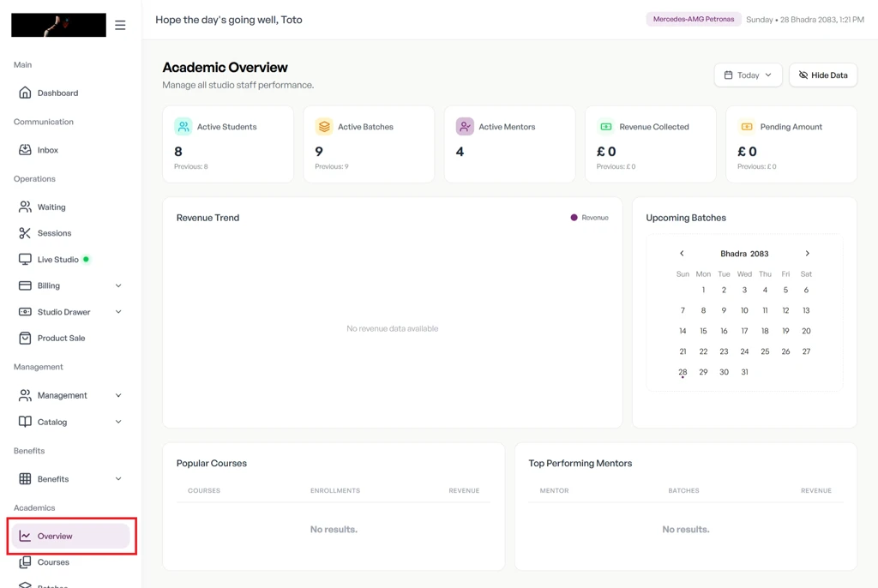The width and height of the screenshot is (878, 588).
Task: Click 'Previous: 9' under Active Batches
Action: pyautogui.click(x=332, y=166)
